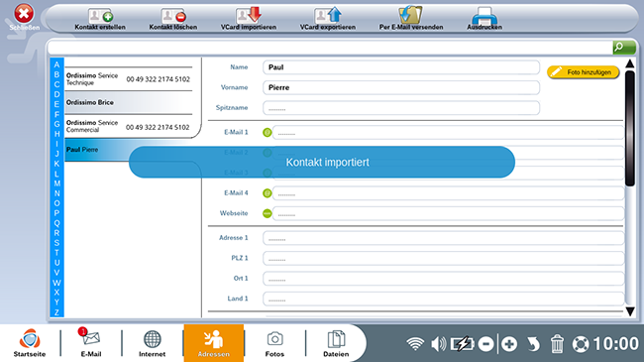
Task: Click the zoom in plus icon
Action: (509, 344)
